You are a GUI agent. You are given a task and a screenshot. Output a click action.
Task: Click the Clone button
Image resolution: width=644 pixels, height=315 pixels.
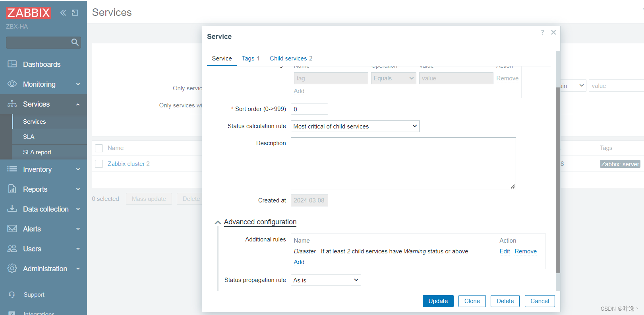[x=472, y=301]
